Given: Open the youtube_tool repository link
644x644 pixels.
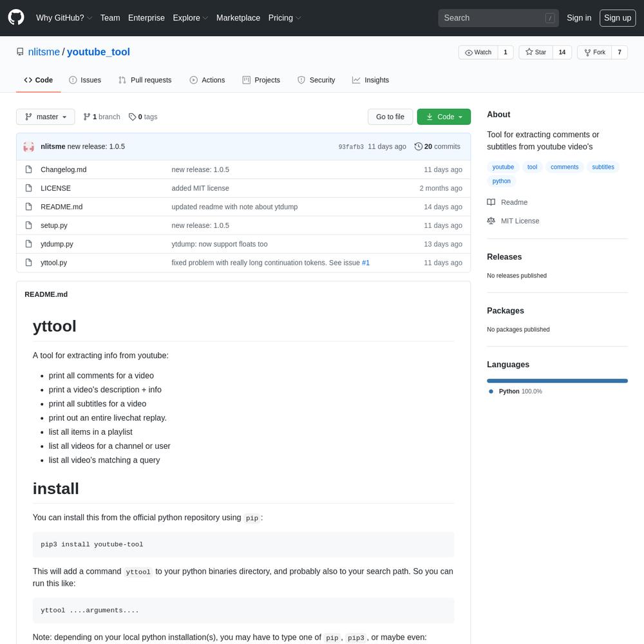Looking at the screenshot, I should [x=99, y=52].
